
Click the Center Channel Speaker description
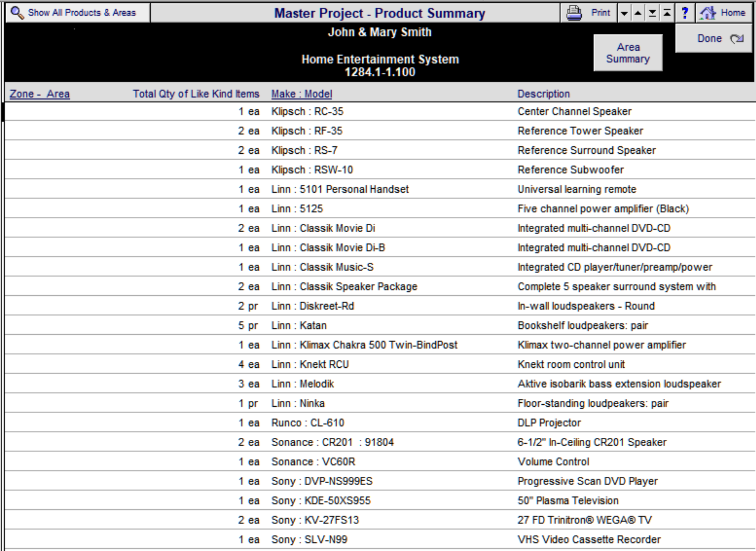[574, 111]
